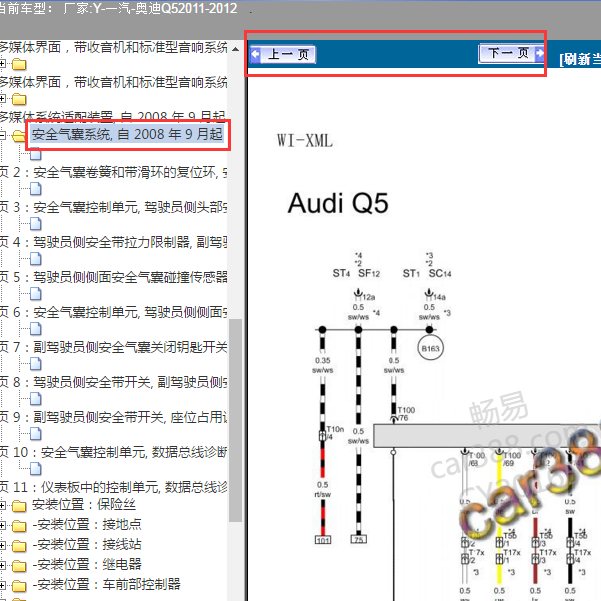Click the 下一页 next page button
601x601 pixels.
click(x=512, y=53)
